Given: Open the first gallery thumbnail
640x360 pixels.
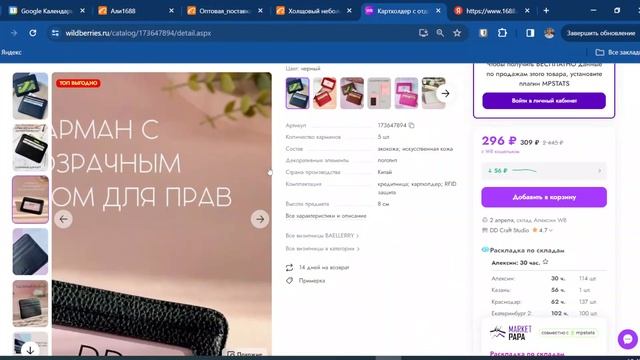Looking at the screenshot, I should point(30,96).
